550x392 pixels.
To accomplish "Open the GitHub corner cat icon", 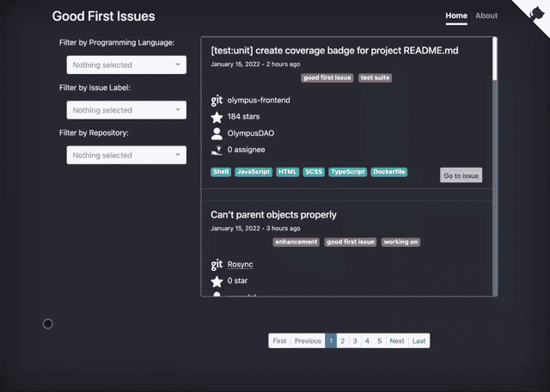I will tap(536, 15).
